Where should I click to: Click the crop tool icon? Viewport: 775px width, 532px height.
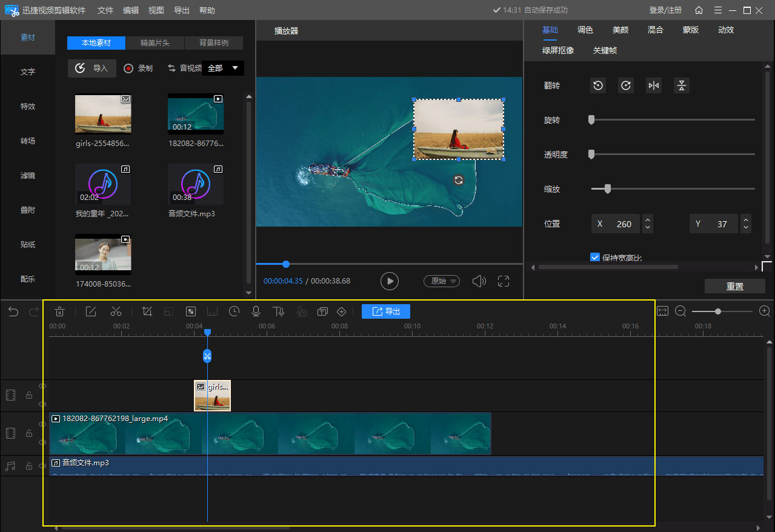coord(147,311)
